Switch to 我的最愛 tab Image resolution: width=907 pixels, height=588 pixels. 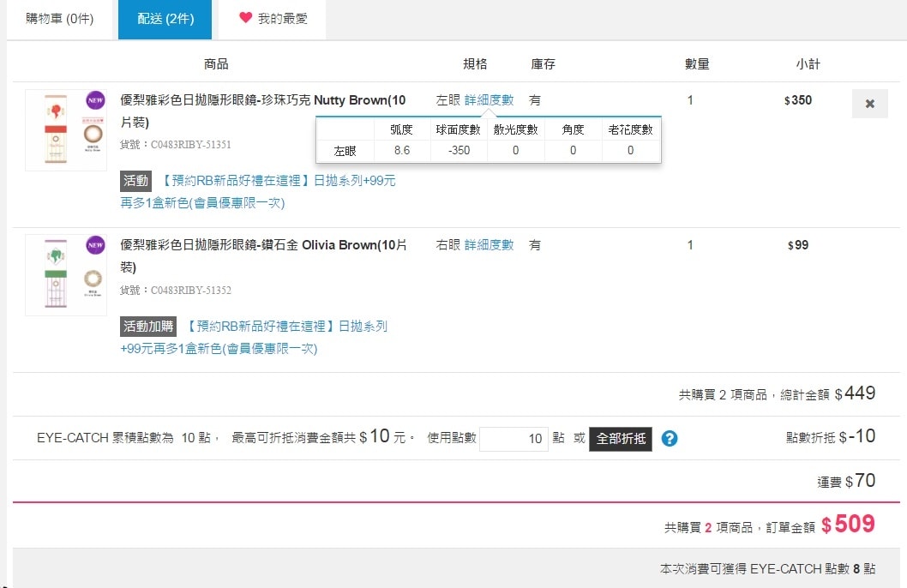click(273, 19)
